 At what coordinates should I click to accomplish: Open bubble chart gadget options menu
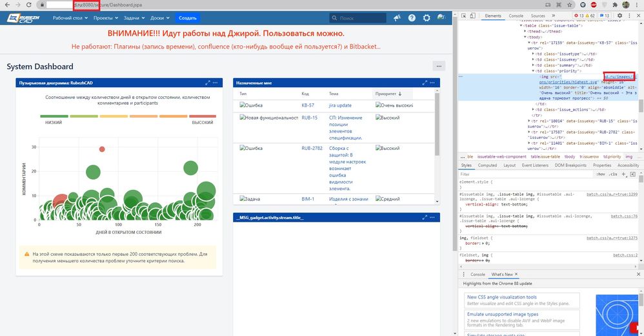click(x=216, y=83)
